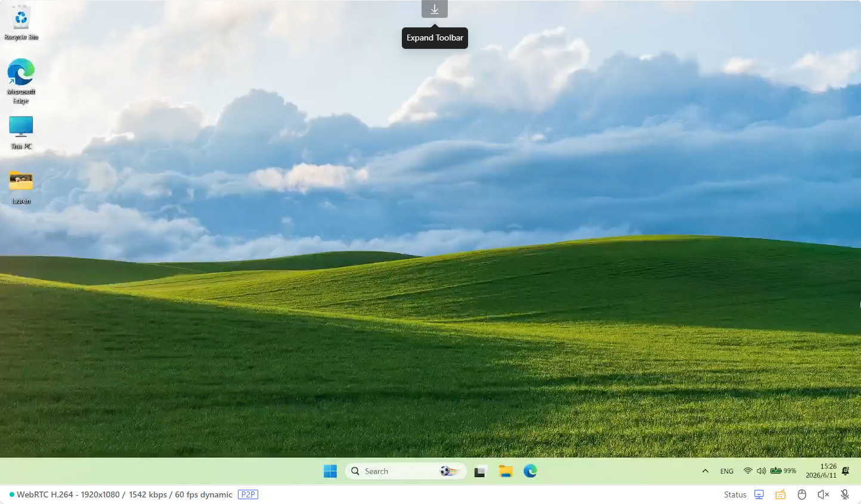Viewport: 861px width, 504px height.
Task: Open the notification bell in the tray
Action: coord(845,471)
